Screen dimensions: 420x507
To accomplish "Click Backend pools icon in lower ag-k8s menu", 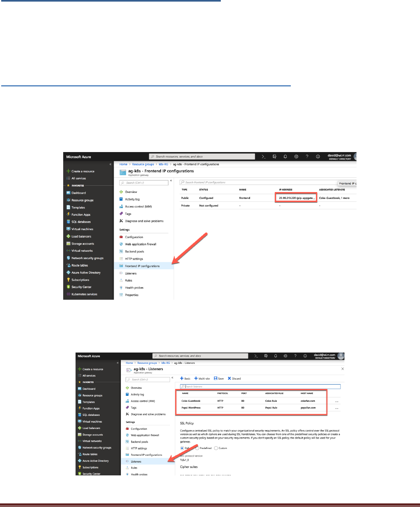I will [127, 442].
